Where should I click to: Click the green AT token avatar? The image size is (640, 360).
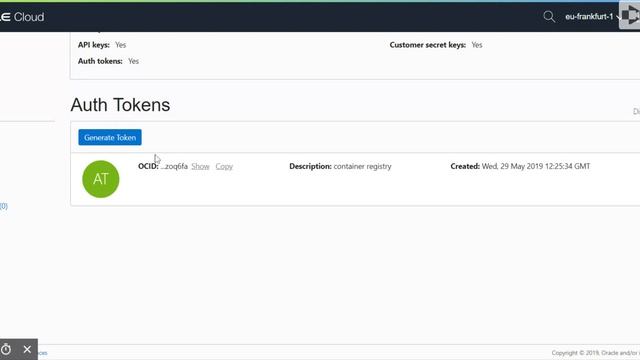click(101, 179)
